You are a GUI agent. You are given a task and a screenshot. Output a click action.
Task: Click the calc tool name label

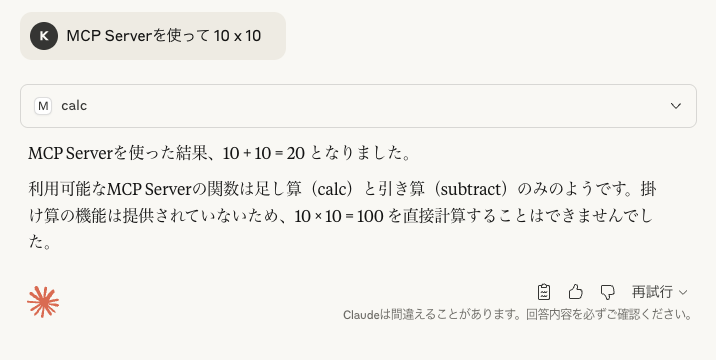[74, 106]
